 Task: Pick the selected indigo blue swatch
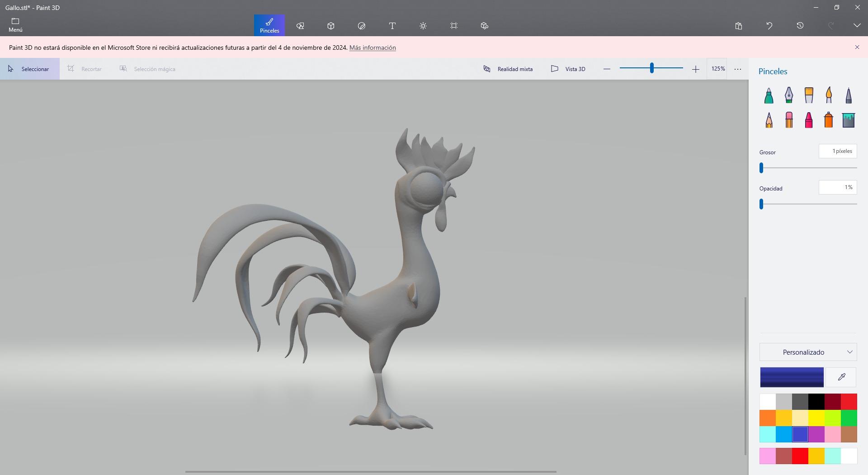800,434
